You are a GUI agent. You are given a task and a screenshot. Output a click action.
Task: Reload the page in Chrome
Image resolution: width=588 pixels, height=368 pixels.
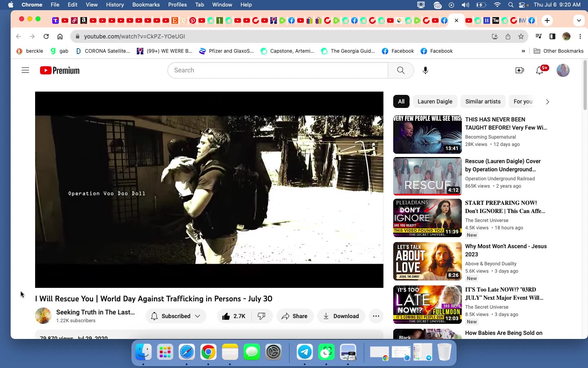(x=46, y=36)
